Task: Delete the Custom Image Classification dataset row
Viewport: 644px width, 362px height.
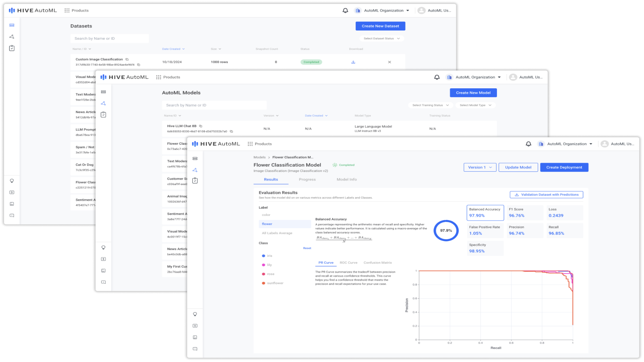Action: [x=390, y=62]
